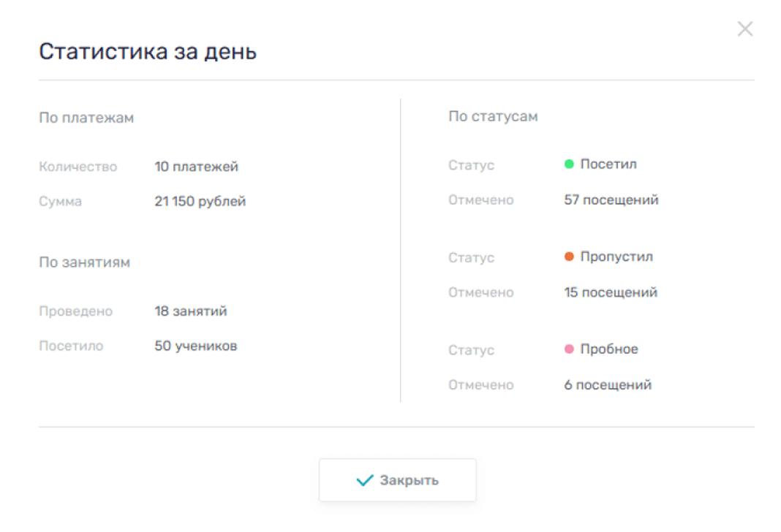Image resolution: width=781 pixels, height=532 pixels.
Task: Click the 50 учеников value
Action: [x=195, y=346]
